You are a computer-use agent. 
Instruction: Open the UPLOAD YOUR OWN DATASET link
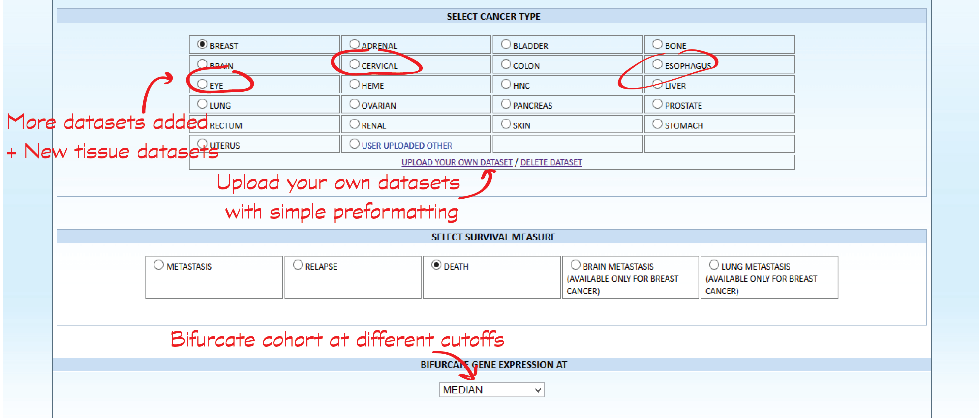[457, 163]
